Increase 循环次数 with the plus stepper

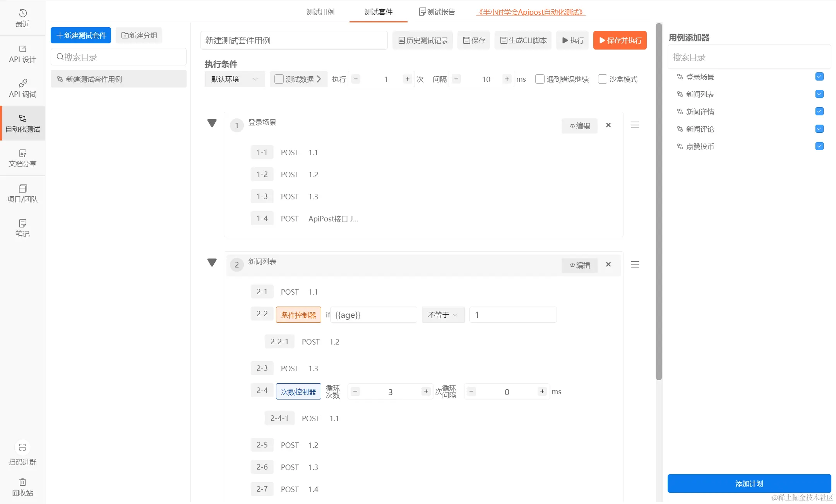click(x=426, y=391)
